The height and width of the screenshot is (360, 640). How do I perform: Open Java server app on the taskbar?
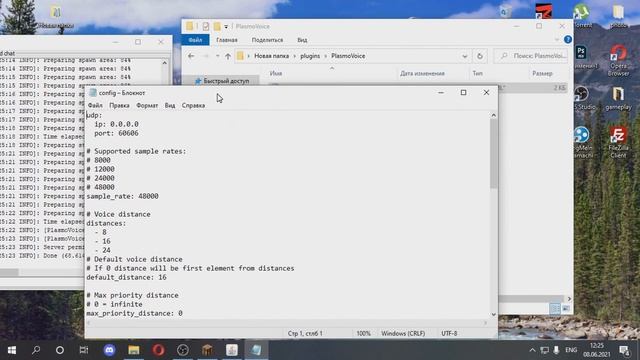click(232, 350)
